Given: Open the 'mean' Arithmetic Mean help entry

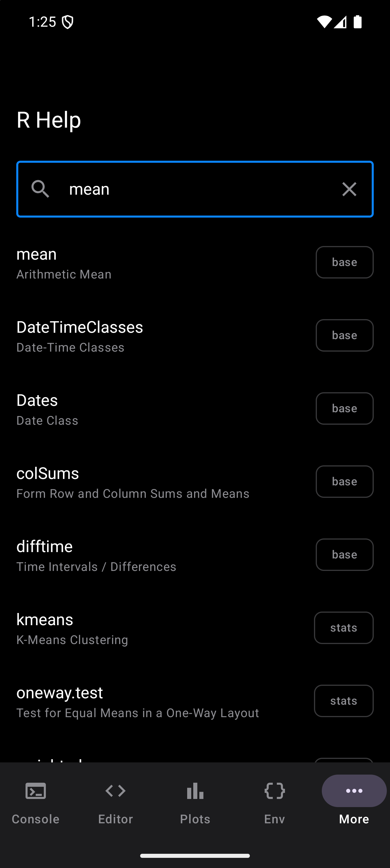Looking at the screenshot, I should 135,263.
